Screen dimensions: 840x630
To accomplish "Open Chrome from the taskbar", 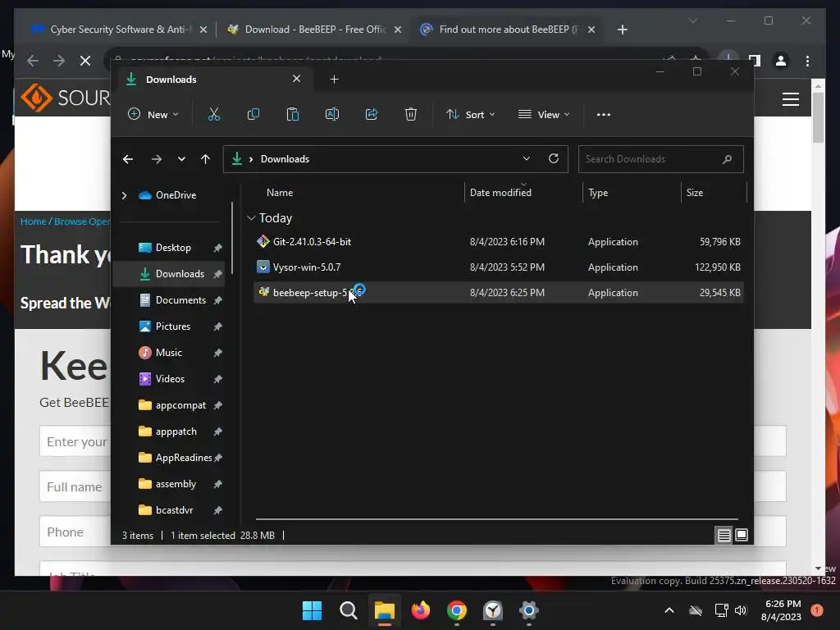I will point(457,610).
